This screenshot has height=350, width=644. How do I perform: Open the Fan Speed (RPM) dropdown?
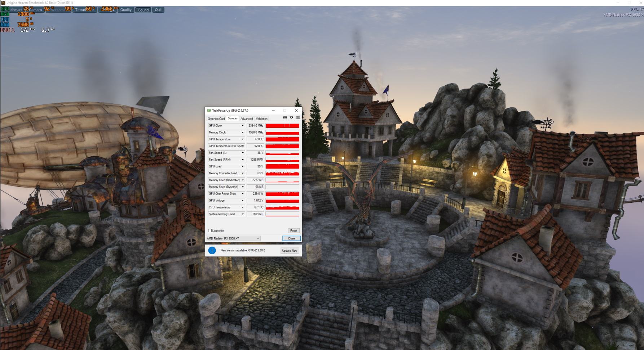[243, 160]
